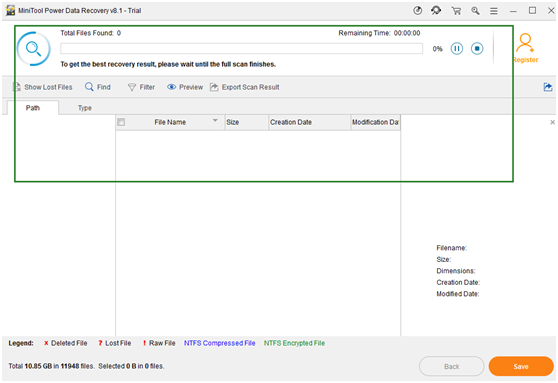Click the key register icon in title bar
This screenshot has width=558, height=383.
click(x=475, y=11)
